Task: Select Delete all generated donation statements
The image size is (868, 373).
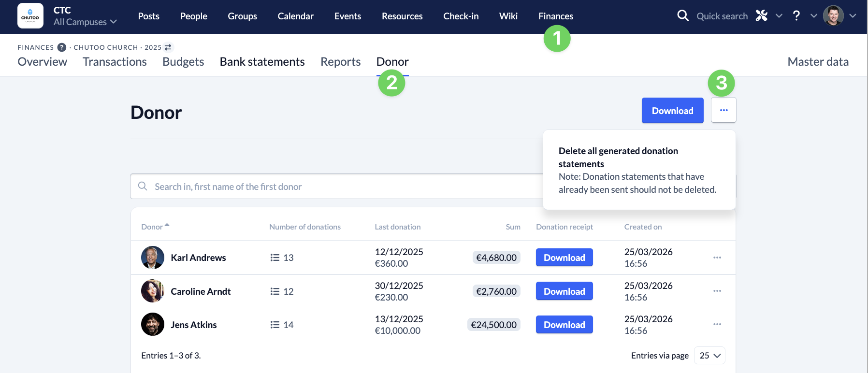Action: click(639, 170)
